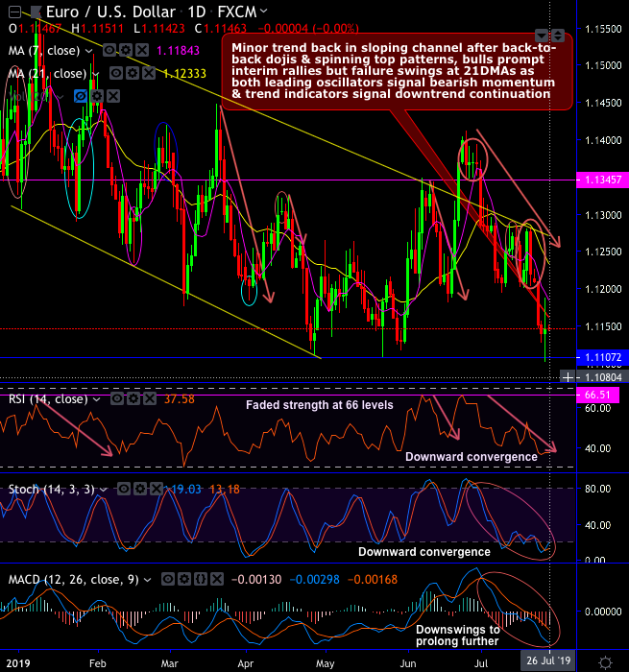Hide the MA (7, close) line via eye icon
This screenshot has height=672, width=629.
click(x=109, y=51)
